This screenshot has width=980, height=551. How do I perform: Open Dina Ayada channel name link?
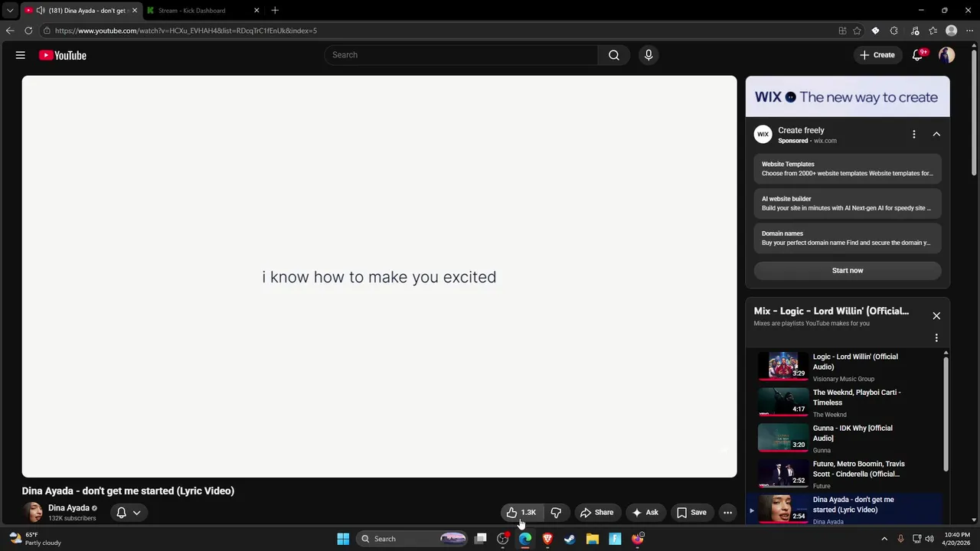coord(69,508)
